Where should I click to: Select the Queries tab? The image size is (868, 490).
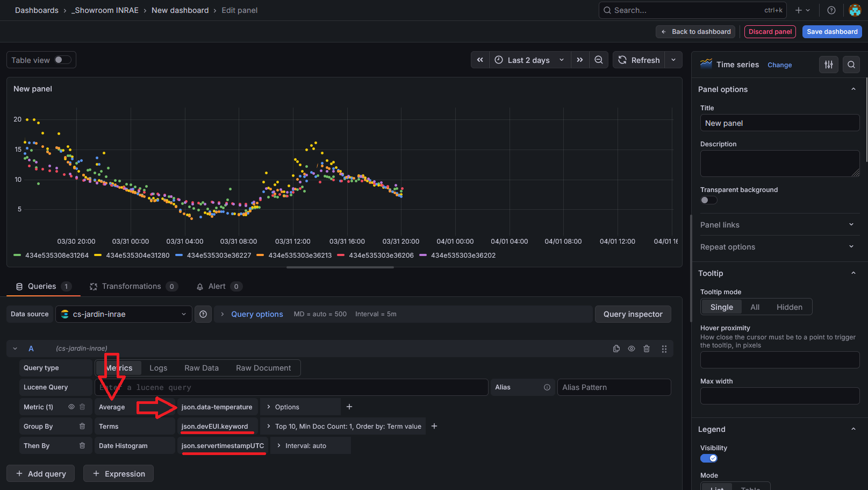43,286
